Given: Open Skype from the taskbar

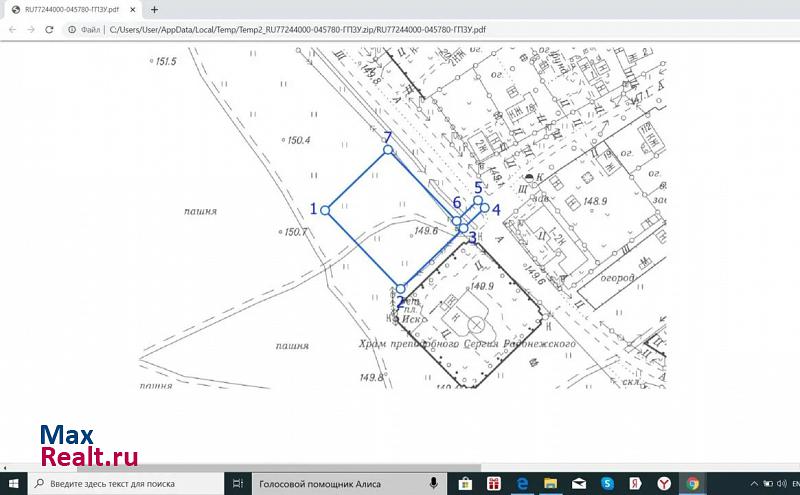Looking at the screenshot, I should (x=607, y=483).
